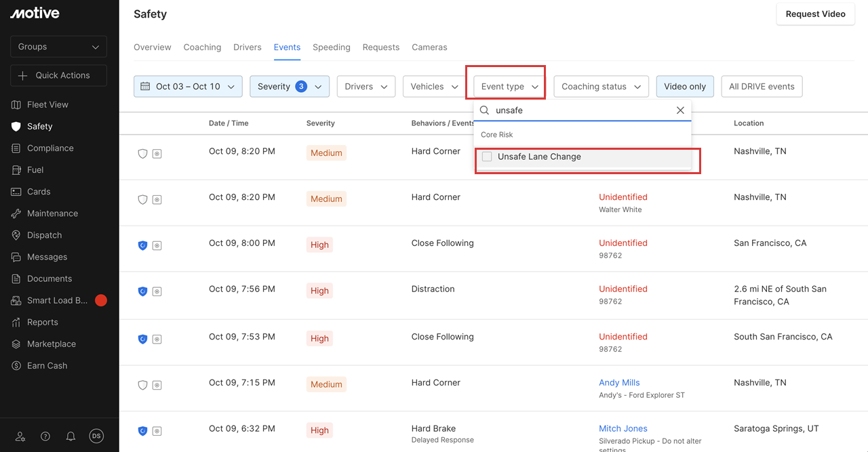The image size is (868, 452).
Task: Click the Request Video button
Action: (x=815, y=14)
